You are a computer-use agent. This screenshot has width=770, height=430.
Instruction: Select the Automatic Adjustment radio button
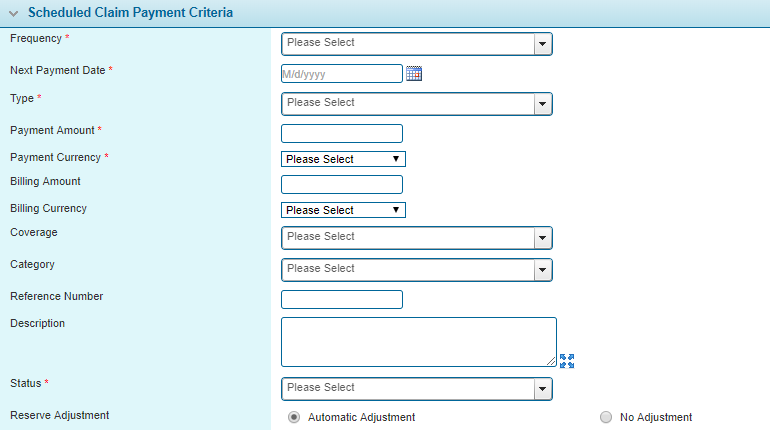(x=294, y=417)
